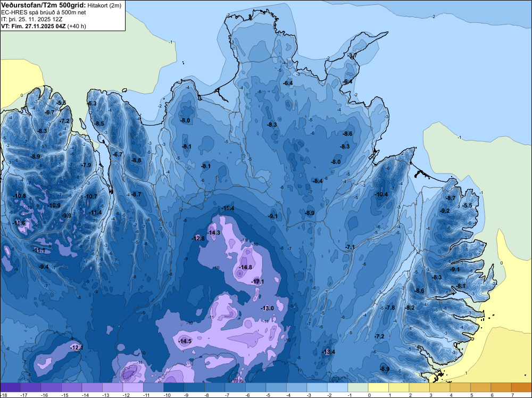Click the -7.8 temperature label
This screenshot has width=532, height=398.
pyautogui.click(x=390, y=308)
